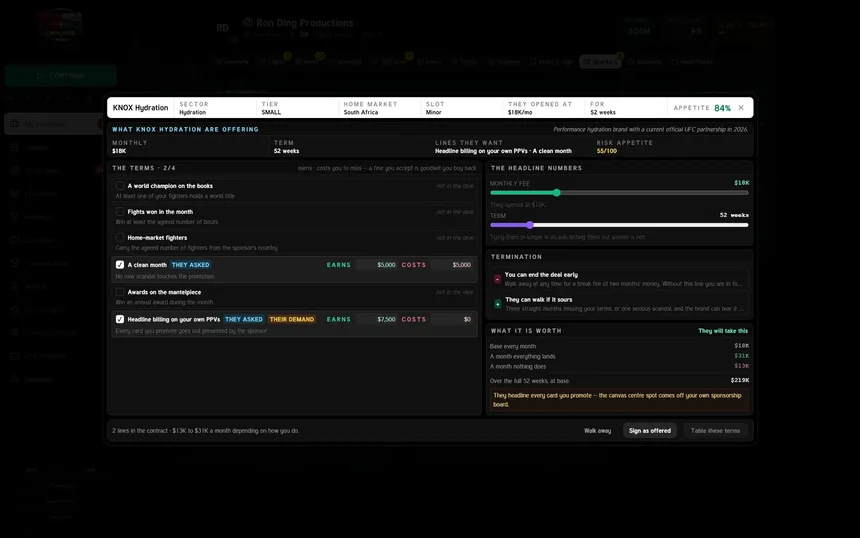Click the Sign as offered button
860x538 pixels.
[x=649, y=431]
